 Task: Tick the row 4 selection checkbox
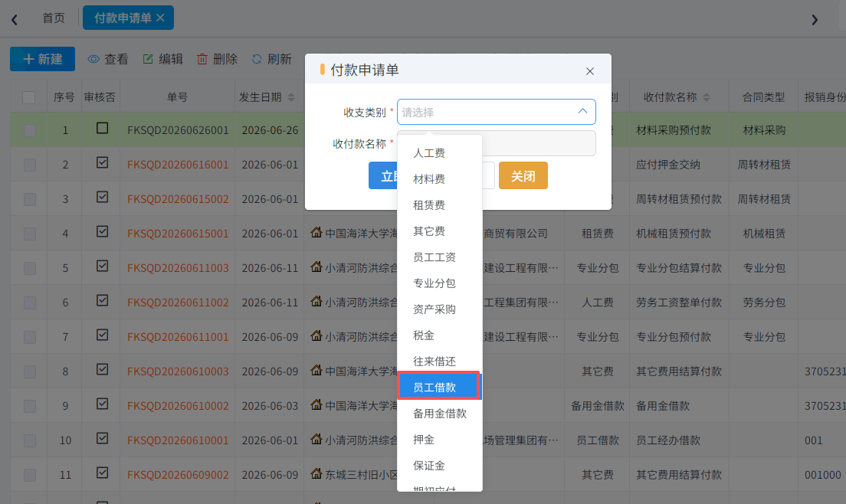coord(30,234)
